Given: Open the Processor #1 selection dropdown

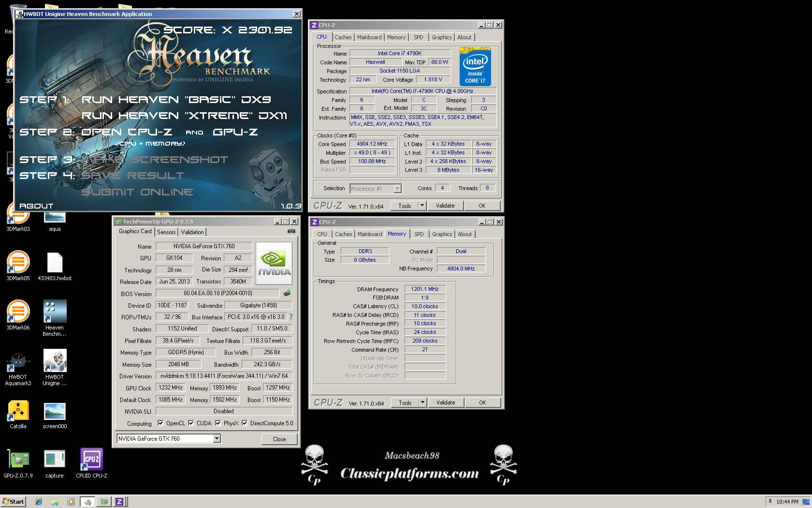Looking at the screenshot, I should click(397, 189).
